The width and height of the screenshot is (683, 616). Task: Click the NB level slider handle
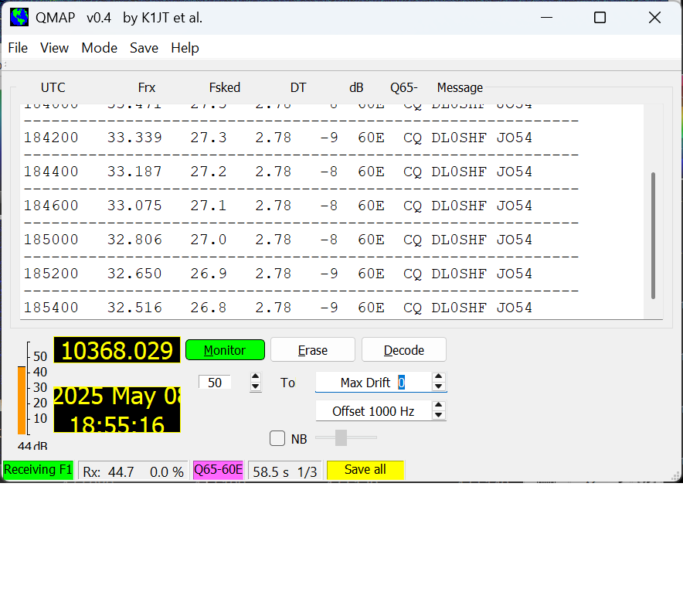click(341, 437)
